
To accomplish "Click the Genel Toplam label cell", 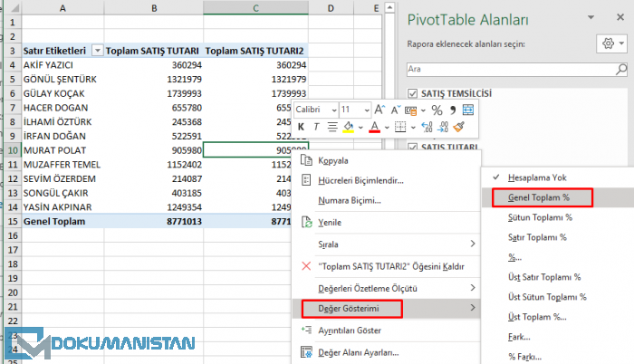I will click(x=62, y=222).
